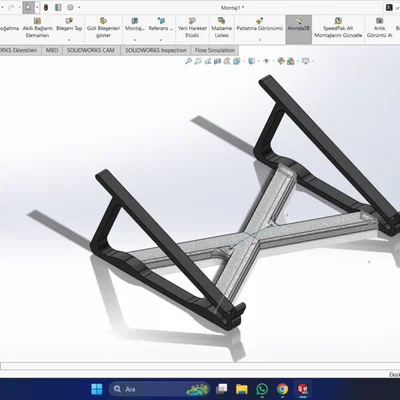Click SpeedPak Alt Montajlarını Güncelle
This screenshot has height=400, width=400.
(x=338, y=28)
